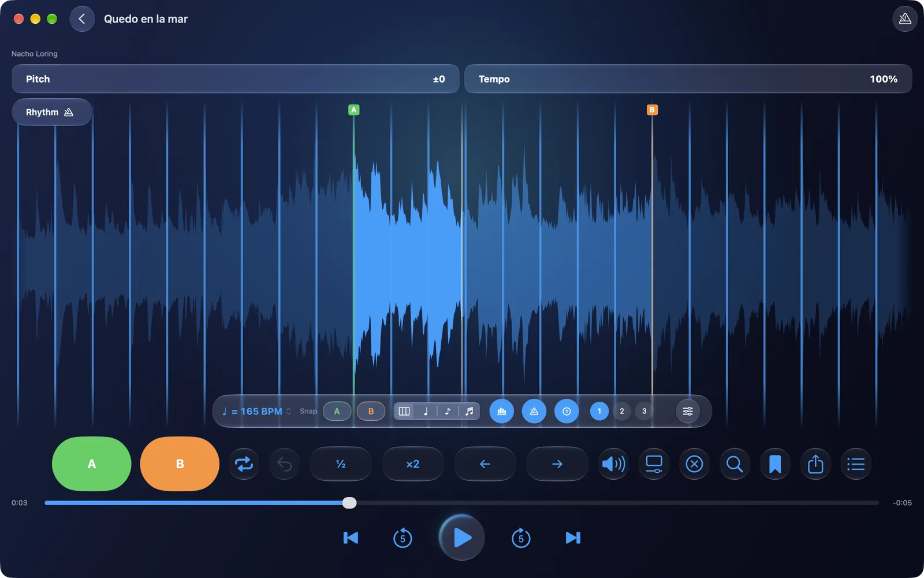Clear the loop with the circled X
Viewport: 924px width, 578px height.
click(x=694, y=464)
